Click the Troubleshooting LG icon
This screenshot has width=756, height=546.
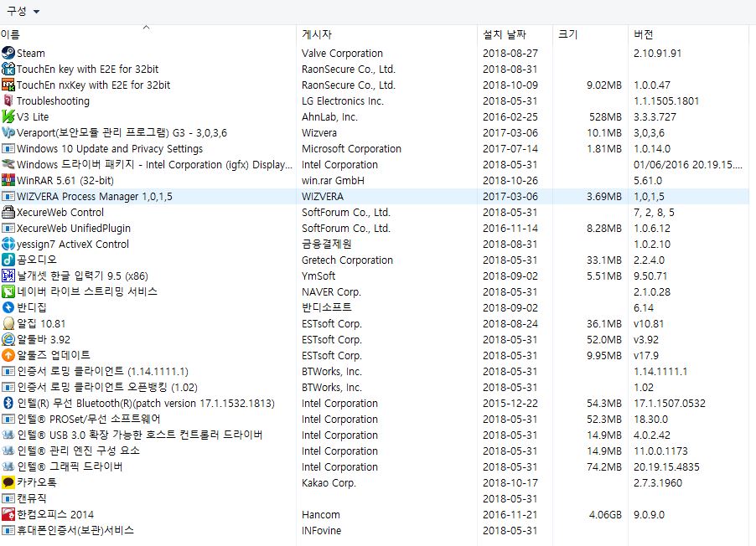coord(8,100)
